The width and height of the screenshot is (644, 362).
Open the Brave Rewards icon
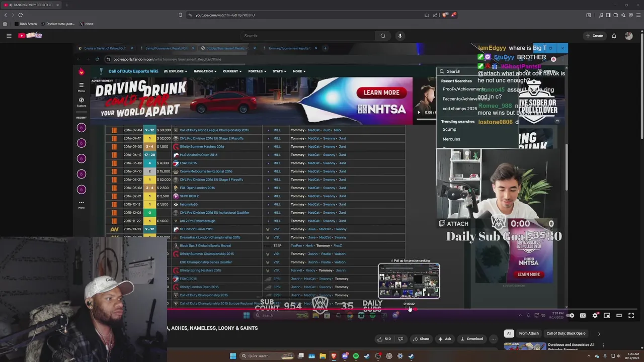(x=453, y=15)
